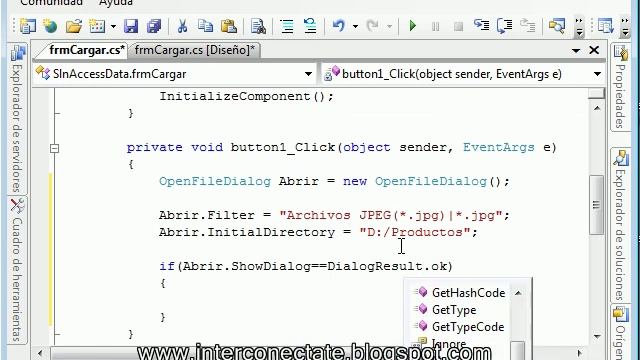Click the editor split bar above the scrollbar
640x360 pixels.
pos(596,93)
